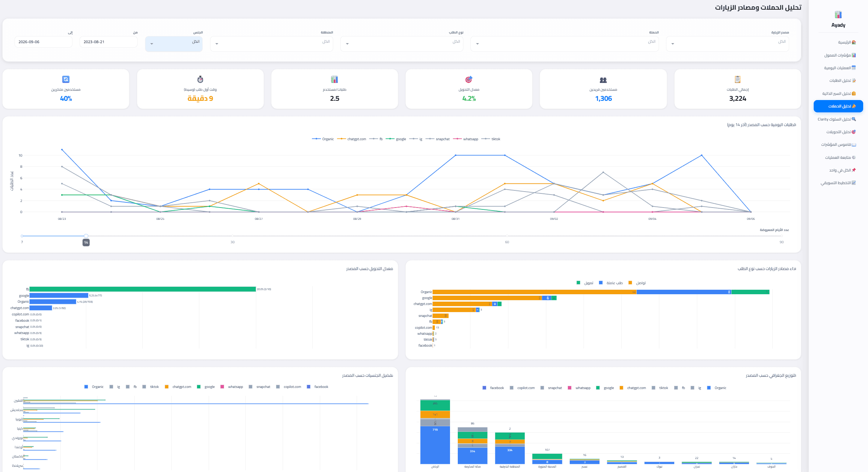Open تحليل السير الذاتية sidebar item
The image size is (868, 472).
pos(838,93)
